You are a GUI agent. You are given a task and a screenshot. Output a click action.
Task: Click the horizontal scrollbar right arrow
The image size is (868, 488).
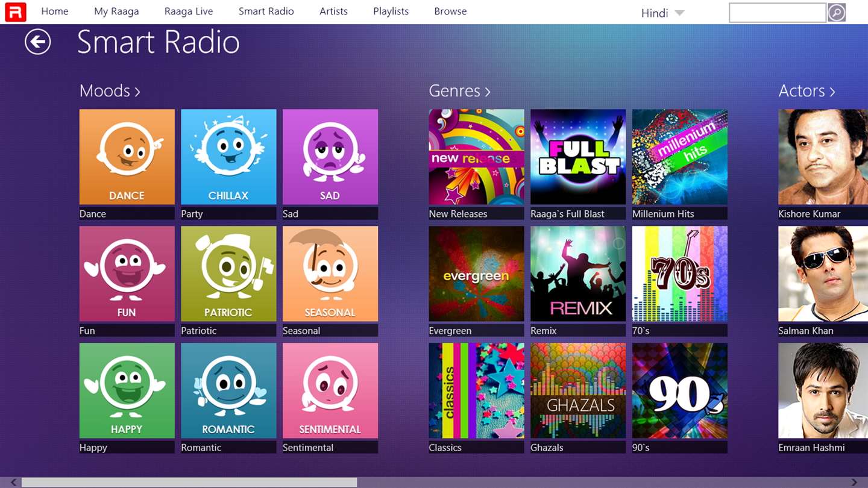[x=854, y=483]
